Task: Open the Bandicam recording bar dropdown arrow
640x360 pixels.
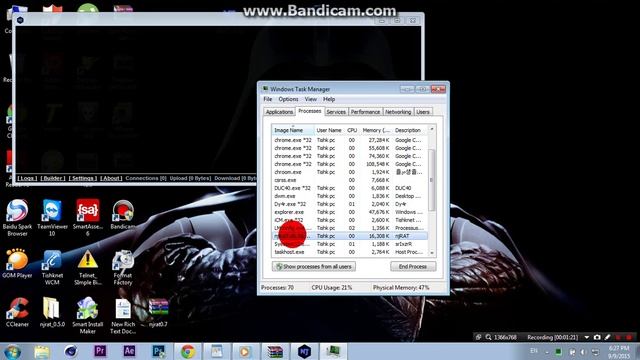Action: (587, 338)
